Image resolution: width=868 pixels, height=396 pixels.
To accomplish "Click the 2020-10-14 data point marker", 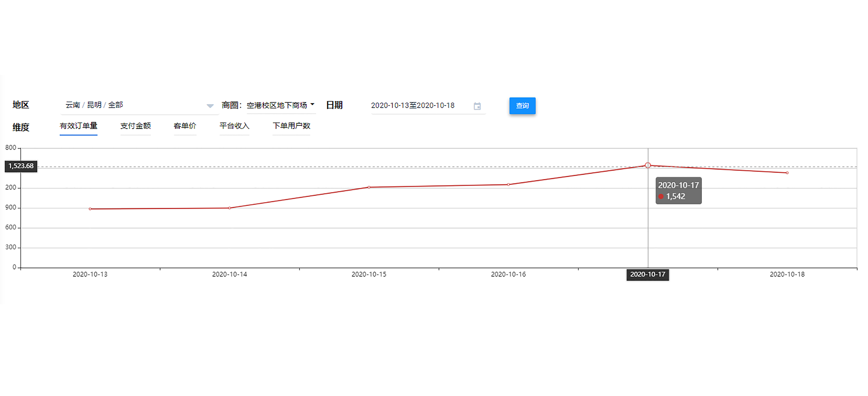I will click(x=230, y=208).
